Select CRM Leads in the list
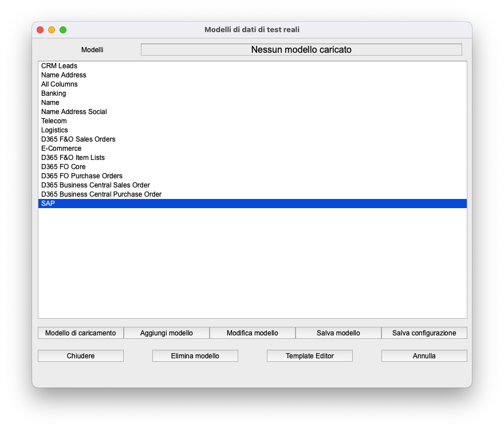This screenshot has height=430, width=504. coord(60,66)
